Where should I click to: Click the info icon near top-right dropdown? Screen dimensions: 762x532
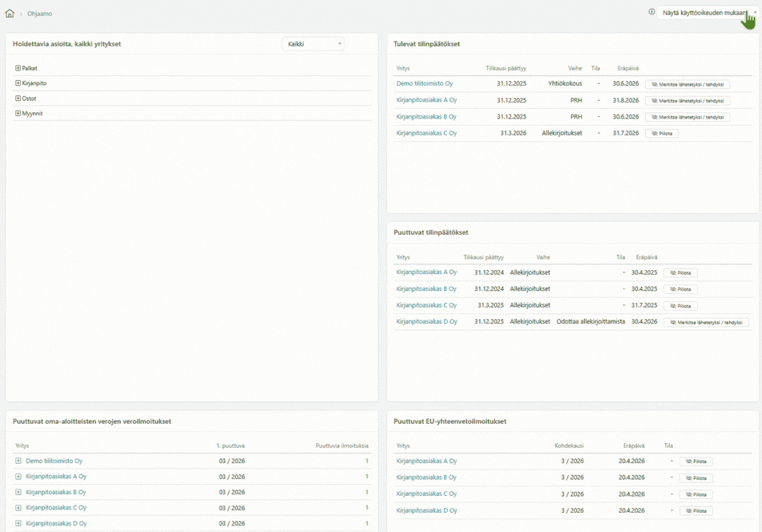tap(651, 12)
